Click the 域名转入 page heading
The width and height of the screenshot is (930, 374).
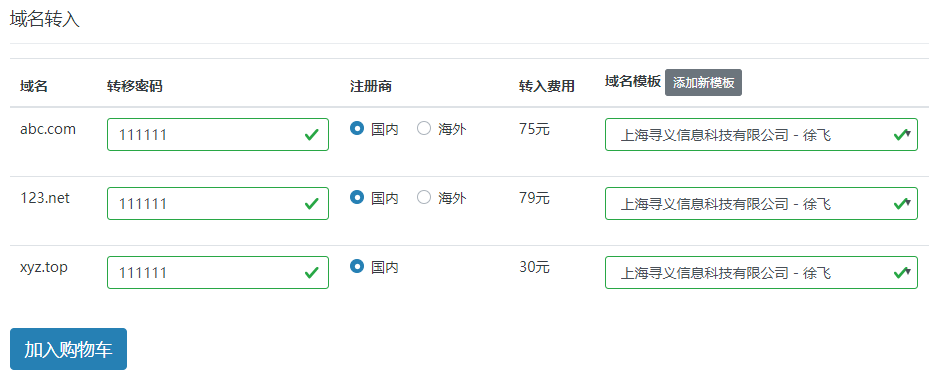click(45, 20)
